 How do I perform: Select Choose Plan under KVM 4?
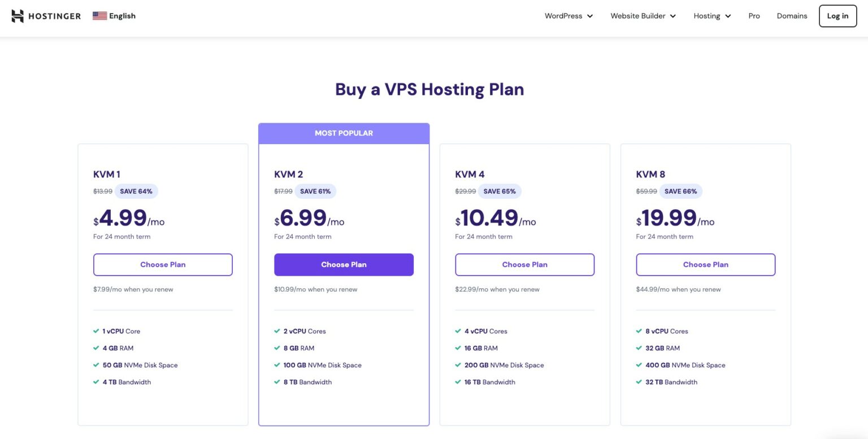click(524, 264)
